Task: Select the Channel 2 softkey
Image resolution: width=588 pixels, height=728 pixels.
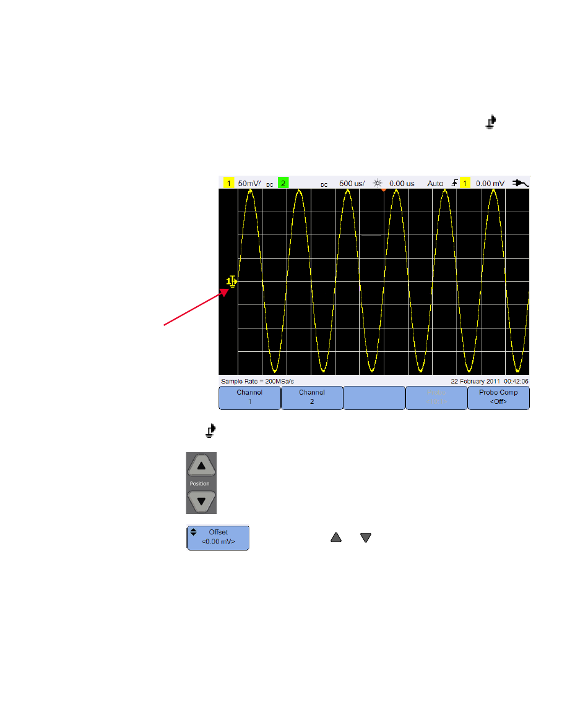Action: click(x=312, y=398)
